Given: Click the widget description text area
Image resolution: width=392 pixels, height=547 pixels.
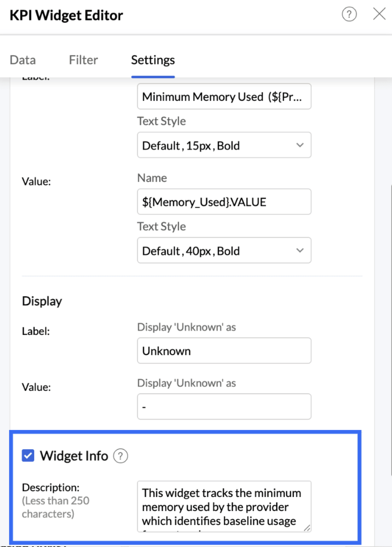Looking at the screenshot, I should click(x=222, y=507).
